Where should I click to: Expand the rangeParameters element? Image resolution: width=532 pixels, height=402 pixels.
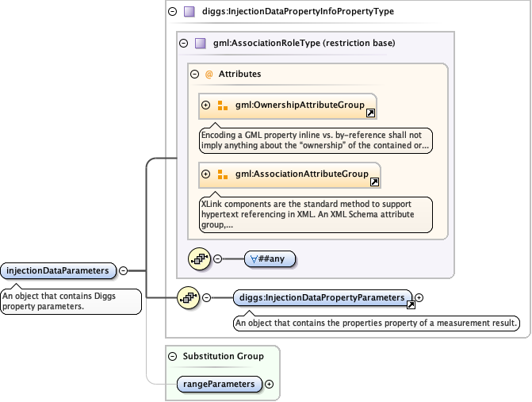pyautogui.click(x=269, y=384)
